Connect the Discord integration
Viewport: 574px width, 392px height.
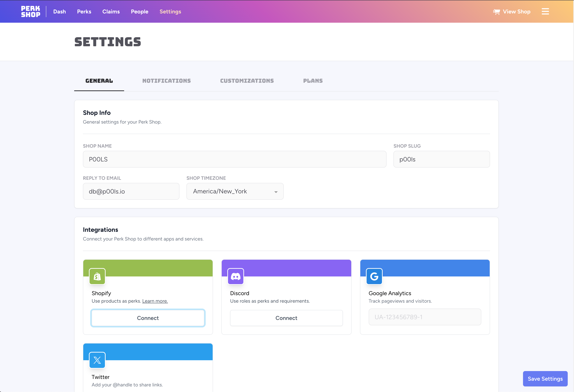pos(286,318)
